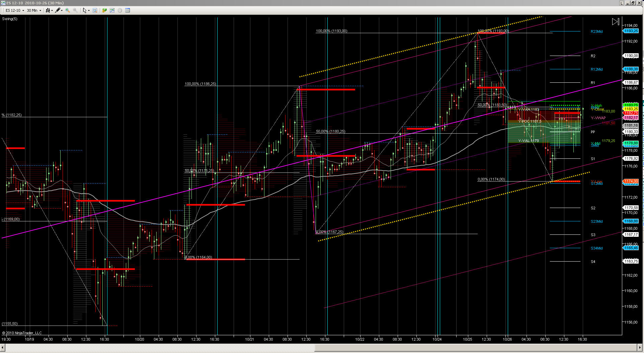Click the S23Mid pivot label
This screenshot has width=644, height=353.
pos(596,221)
